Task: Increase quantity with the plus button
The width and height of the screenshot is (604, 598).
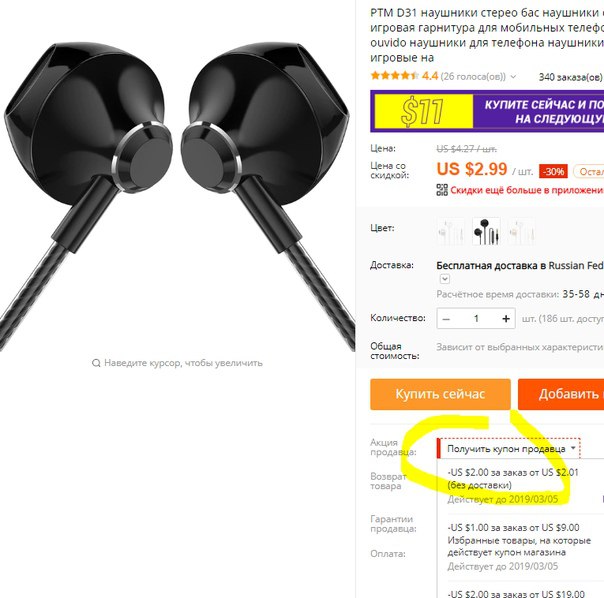Action: (506, 319)
